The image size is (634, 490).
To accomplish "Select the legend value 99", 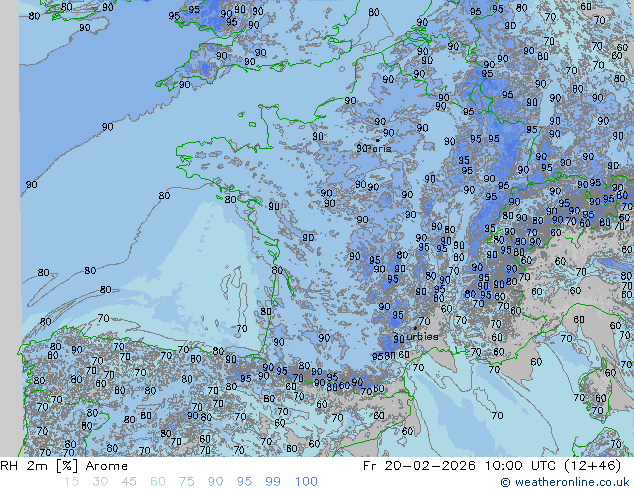I will (273, 482).
